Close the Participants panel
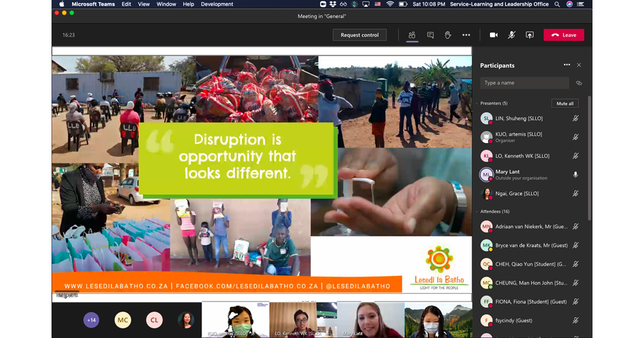This screenshot has width=644, height=338. (579, 65)
